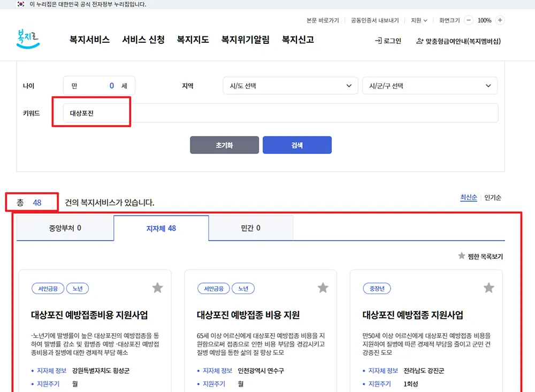
Task: Star the 전라남도 강진군 service card
Action: pyautogui.click(x=488, y=288)
